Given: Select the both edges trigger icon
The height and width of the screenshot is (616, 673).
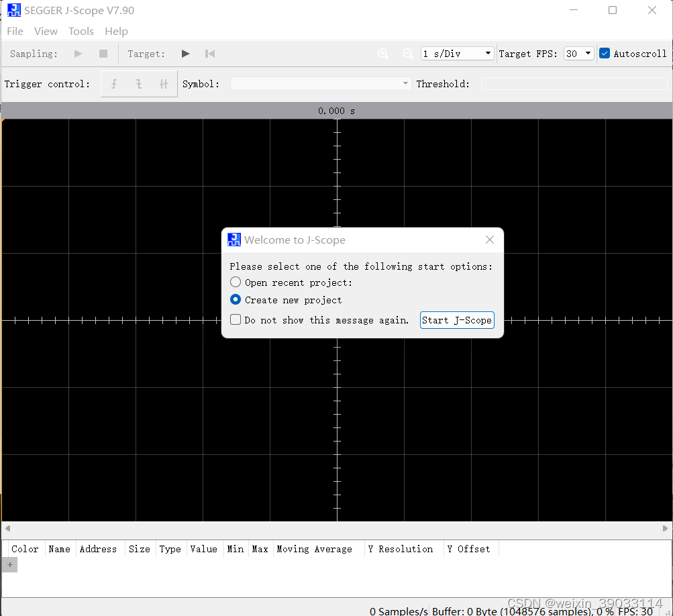Looking at the screenshot, I should (x=164, y=84).
